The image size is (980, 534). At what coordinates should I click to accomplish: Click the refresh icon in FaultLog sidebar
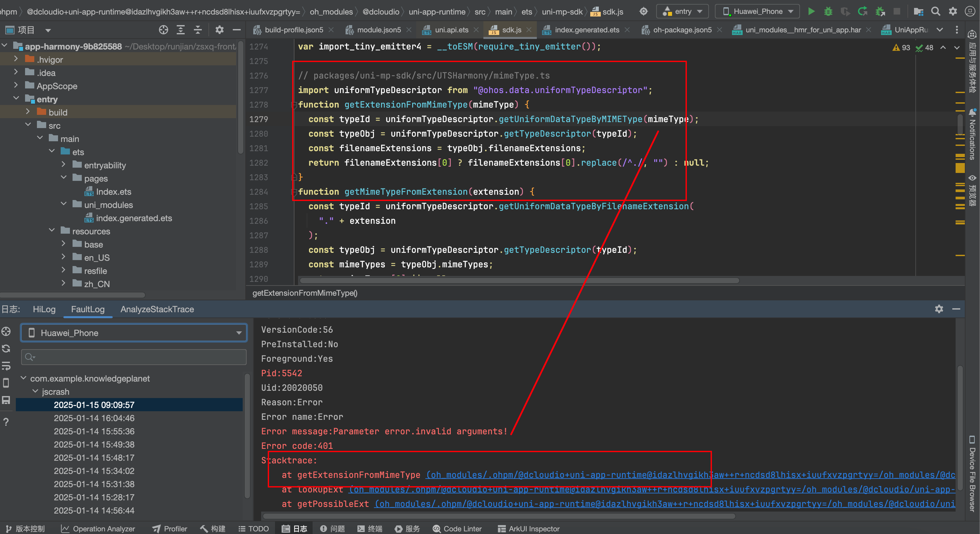point(6,349)
